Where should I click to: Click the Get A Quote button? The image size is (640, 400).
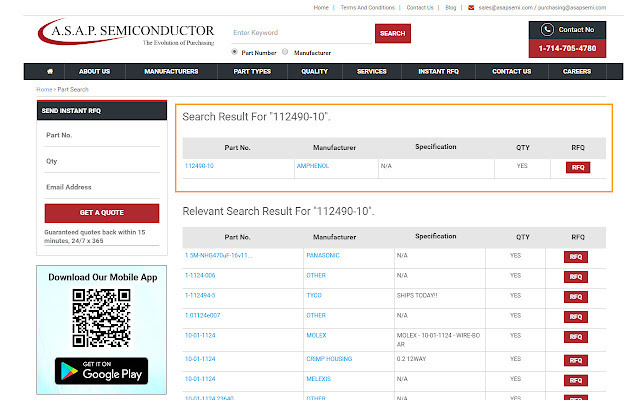102,213
